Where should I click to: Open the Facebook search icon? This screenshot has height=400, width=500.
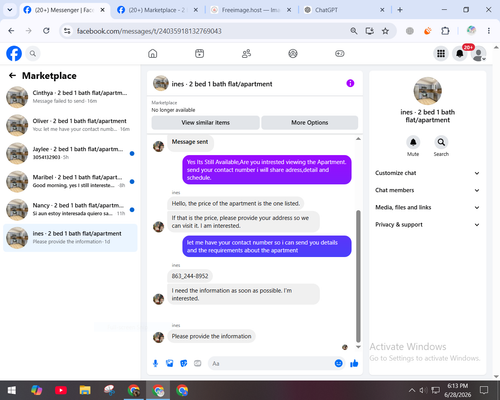pos(33,53)
